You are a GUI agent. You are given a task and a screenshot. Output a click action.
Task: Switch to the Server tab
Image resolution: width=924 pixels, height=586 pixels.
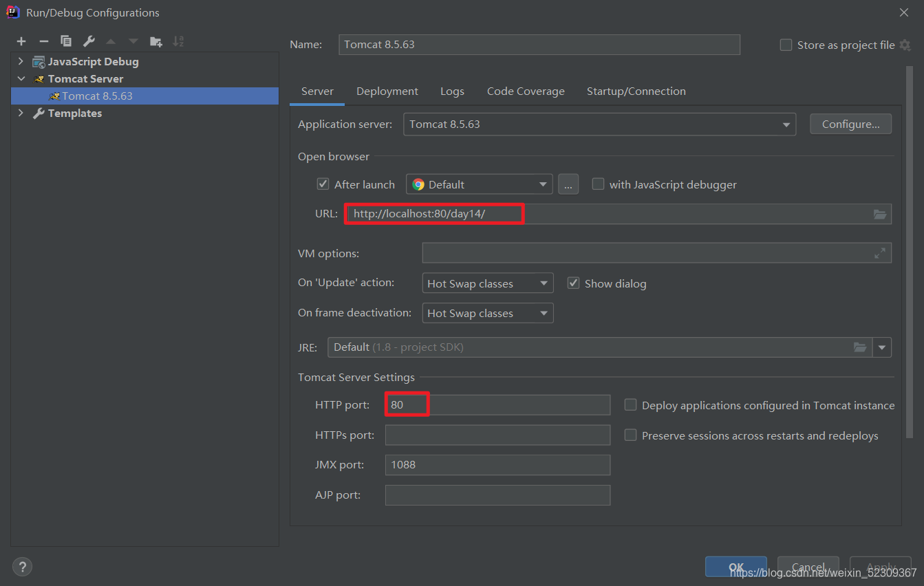tap(317, 91)
